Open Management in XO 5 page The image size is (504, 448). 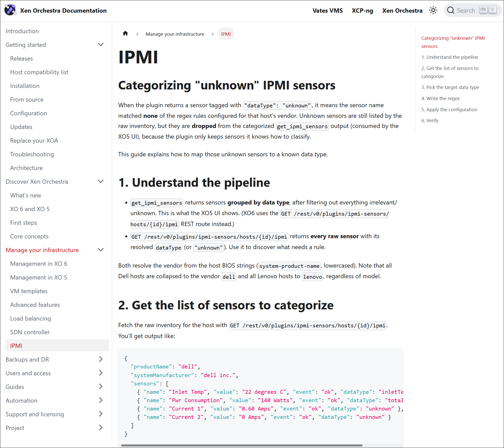pyautogui.click(x=39, y=277)
